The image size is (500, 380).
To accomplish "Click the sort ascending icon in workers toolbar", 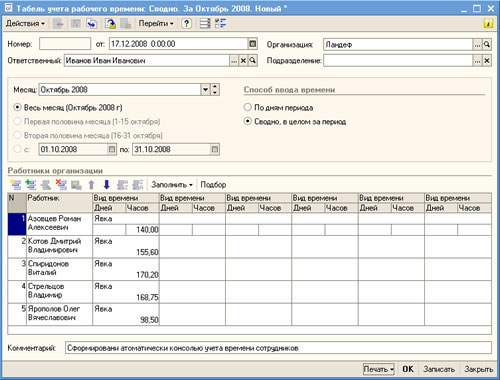I will point(122,185).
